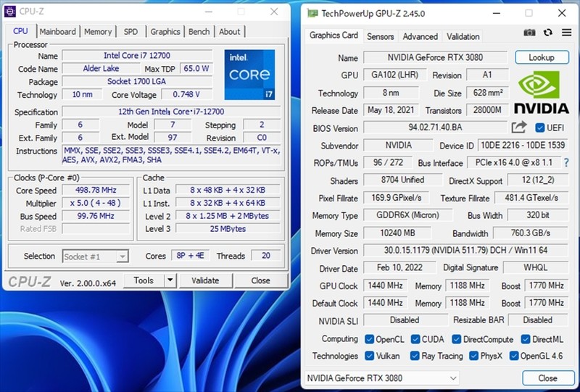Toggle the OpenGL 4.6 checkbox

click(514, 356)
